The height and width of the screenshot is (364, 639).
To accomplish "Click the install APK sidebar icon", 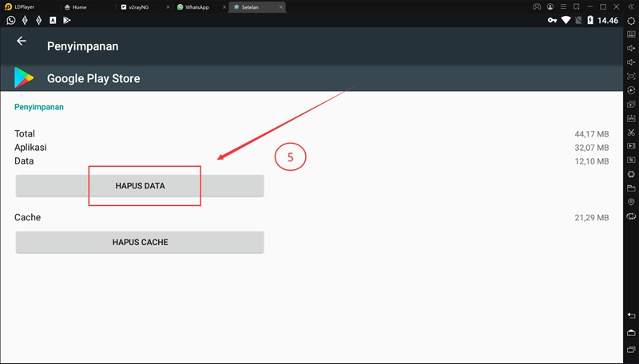I will coord(631,118).
